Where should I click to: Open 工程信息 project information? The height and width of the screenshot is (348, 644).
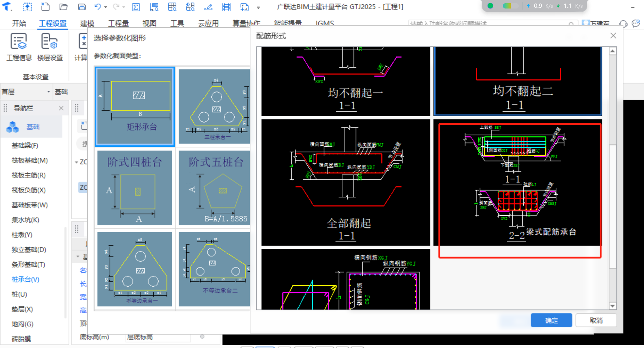click(19, 47)
